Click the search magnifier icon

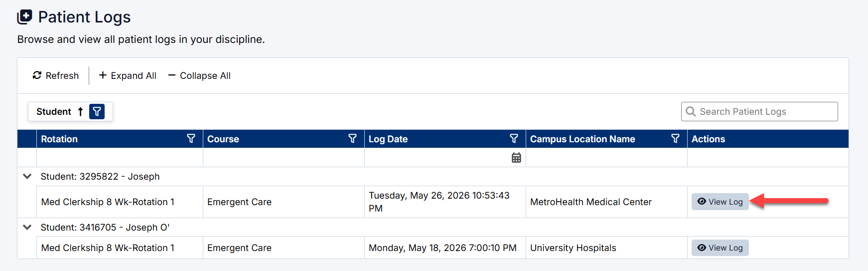pyautogui.click(x=691, y=111)
